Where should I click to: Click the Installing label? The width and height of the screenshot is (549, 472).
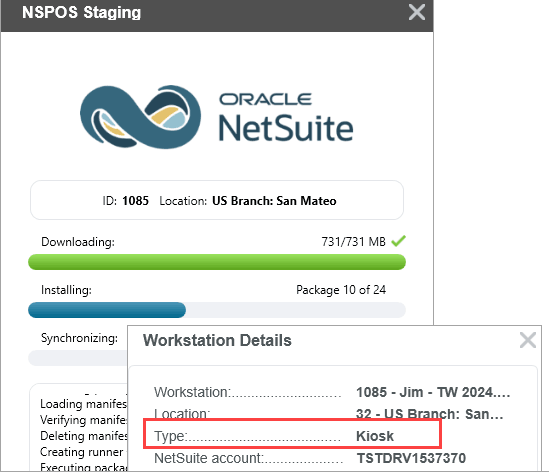[x=66, y=290]
